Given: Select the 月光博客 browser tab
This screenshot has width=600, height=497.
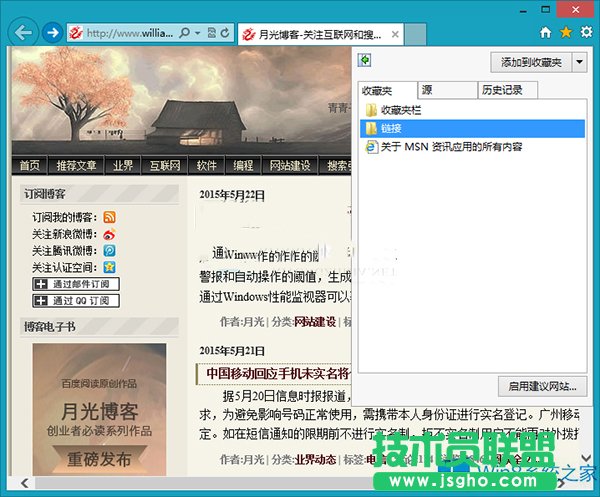Looking at the screenshot, I should tap(321, 34).
